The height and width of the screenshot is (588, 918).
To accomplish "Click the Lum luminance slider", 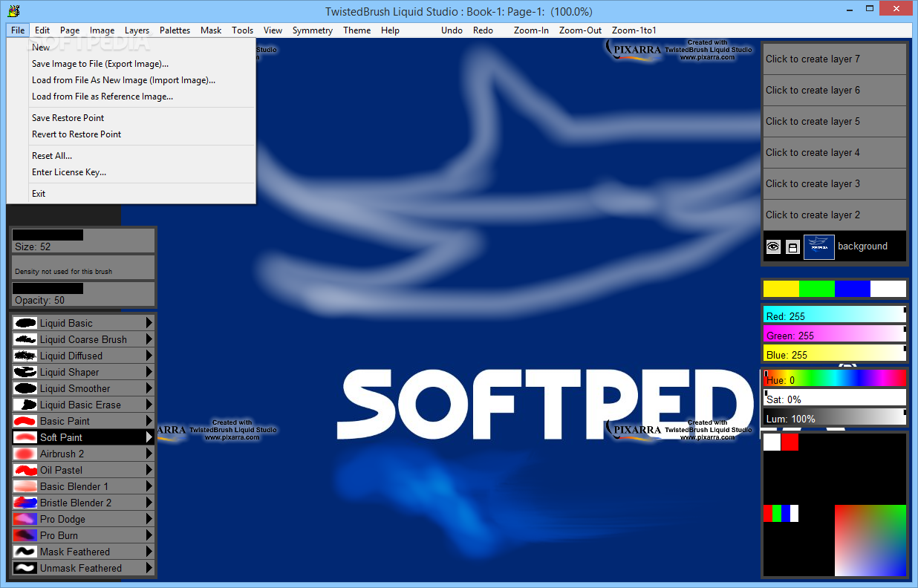I will (835, 416).
